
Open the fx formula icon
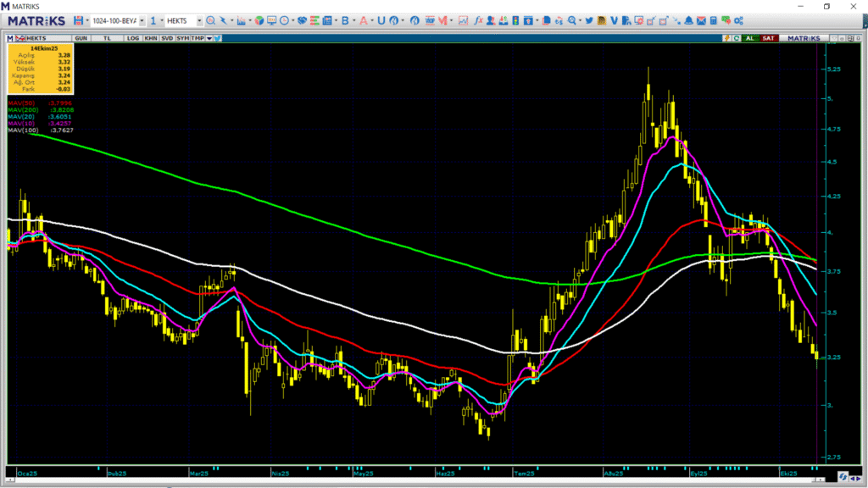479,20
